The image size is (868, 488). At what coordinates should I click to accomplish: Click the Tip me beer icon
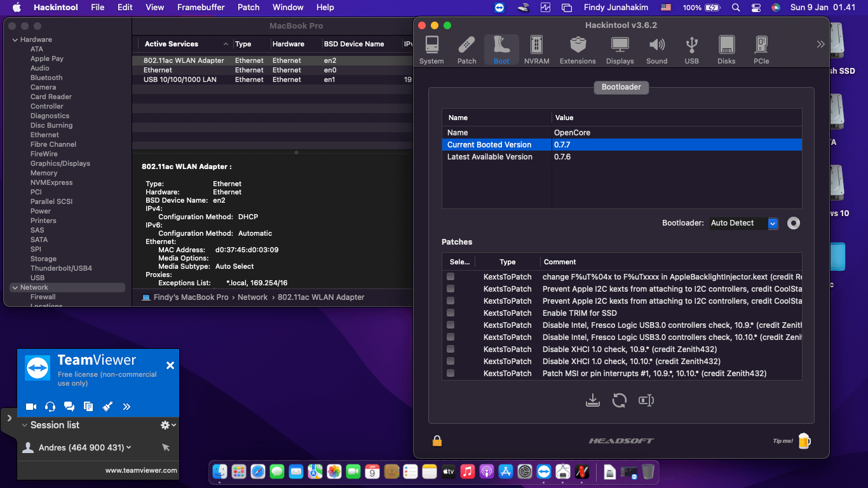pos(804,440)
